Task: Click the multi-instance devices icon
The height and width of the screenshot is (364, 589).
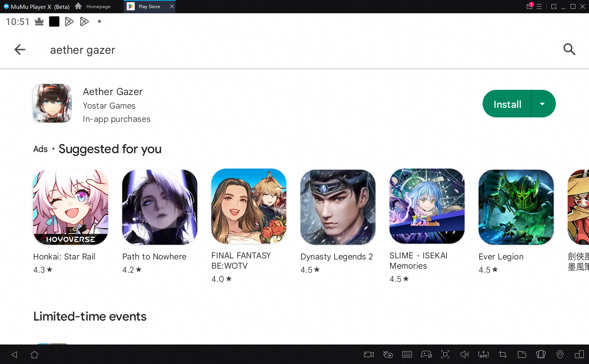Action: (579, 354)
